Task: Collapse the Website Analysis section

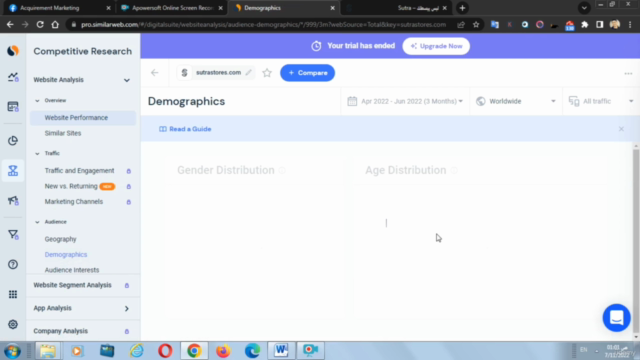Action: [127, 80]
